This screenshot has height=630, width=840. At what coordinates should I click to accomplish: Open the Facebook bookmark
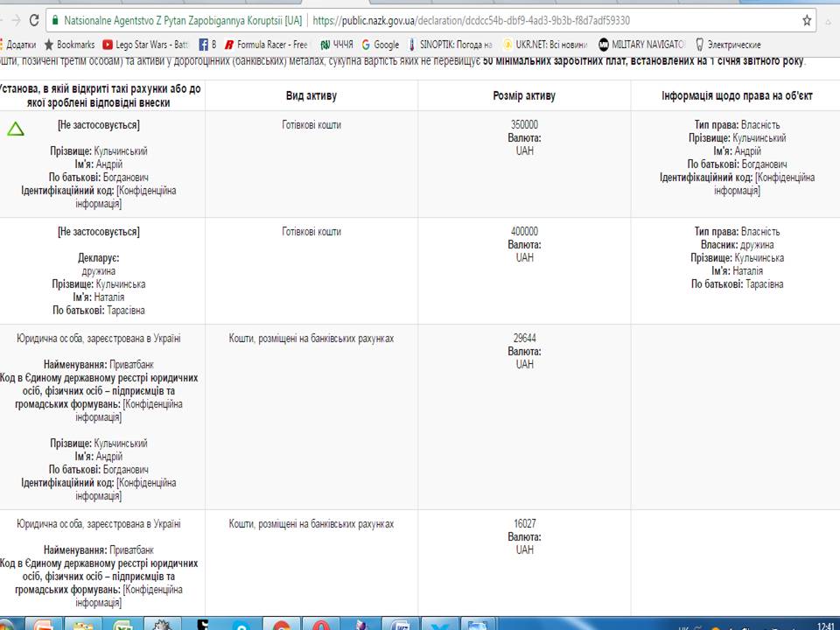click(207, 45)
